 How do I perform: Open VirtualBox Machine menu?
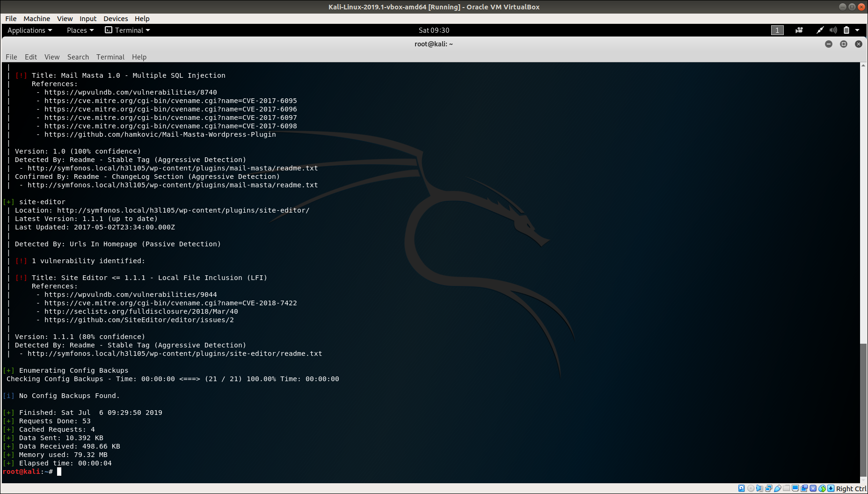[x=36, y=19]
